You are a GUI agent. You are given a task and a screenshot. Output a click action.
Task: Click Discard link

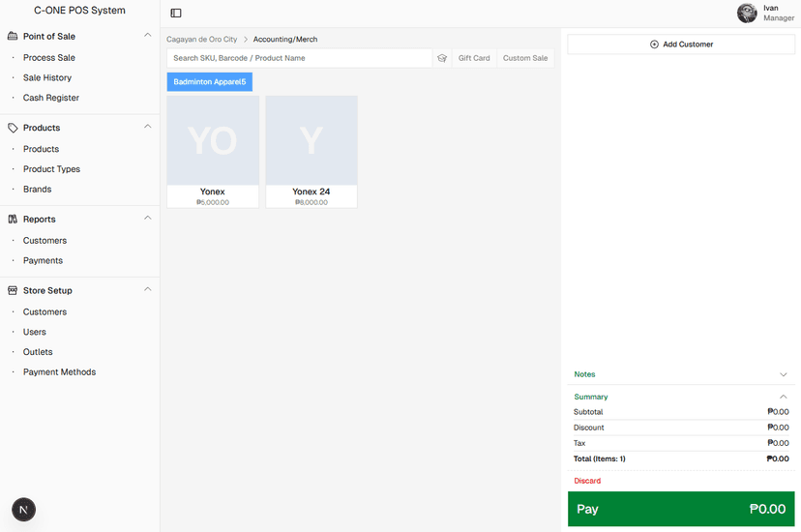pyautogui.click(x=587, y=481)
